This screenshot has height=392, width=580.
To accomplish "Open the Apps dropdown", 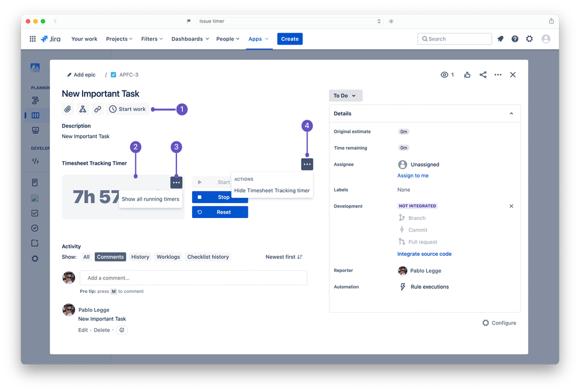I will 258,39.
